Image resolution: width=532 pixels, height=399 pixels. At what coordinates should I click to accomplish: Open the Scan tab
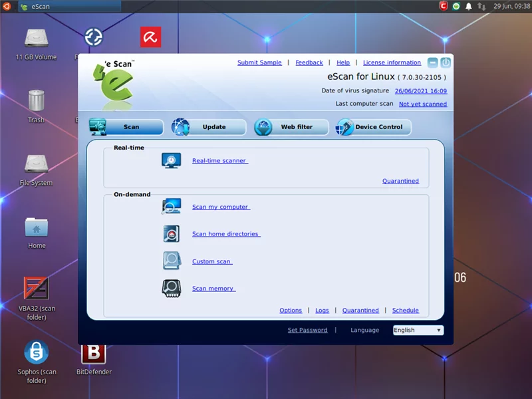[x=126, y=127]
